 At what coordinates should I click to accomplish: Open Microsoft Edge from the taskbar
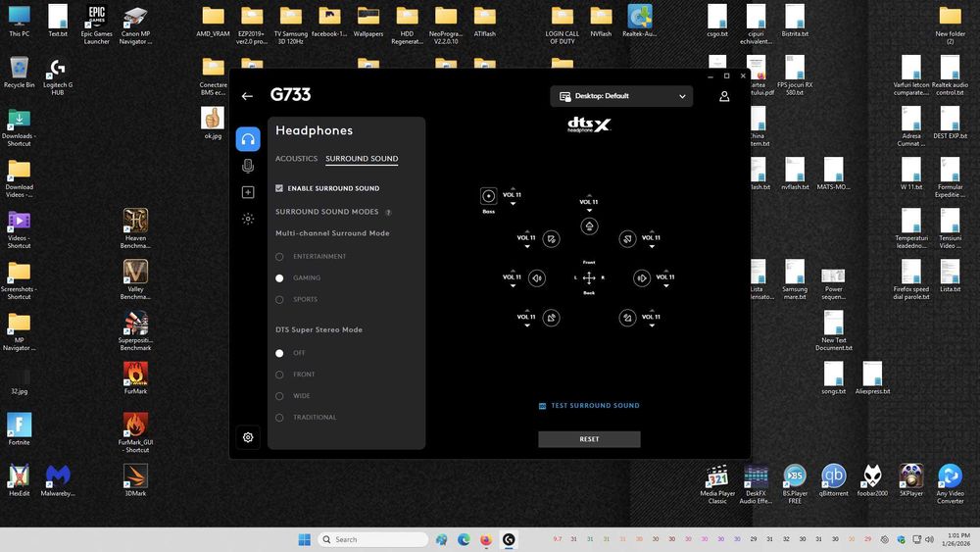(464, 539)
